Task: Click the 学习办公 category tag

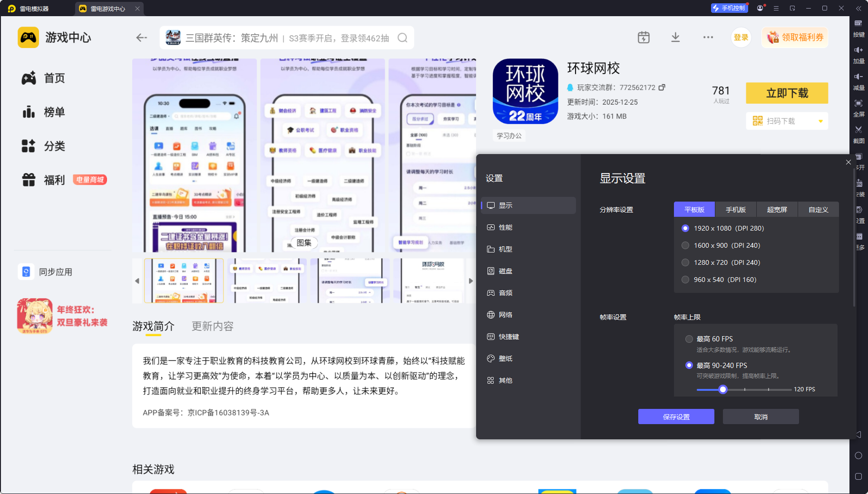Action: coord(509,136)
